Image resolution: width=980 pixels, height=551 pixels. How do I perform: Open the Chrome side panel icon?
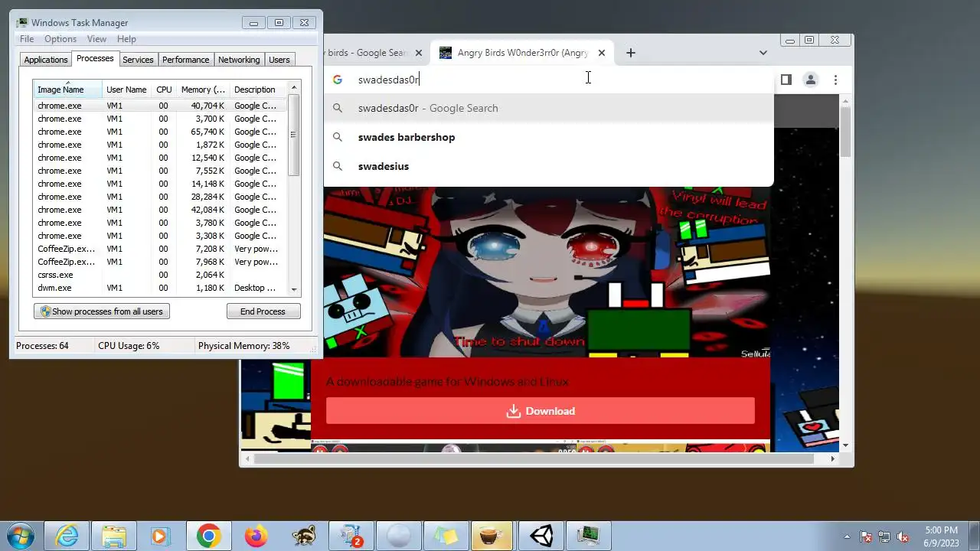tap(786, 80)
